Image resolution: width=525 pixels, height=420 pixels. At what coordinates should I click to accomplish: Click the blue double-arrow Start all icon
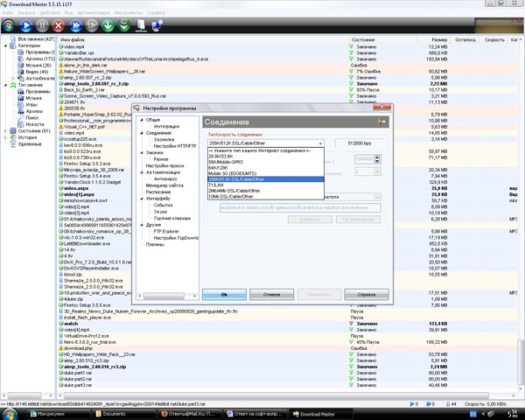(75, 25)
